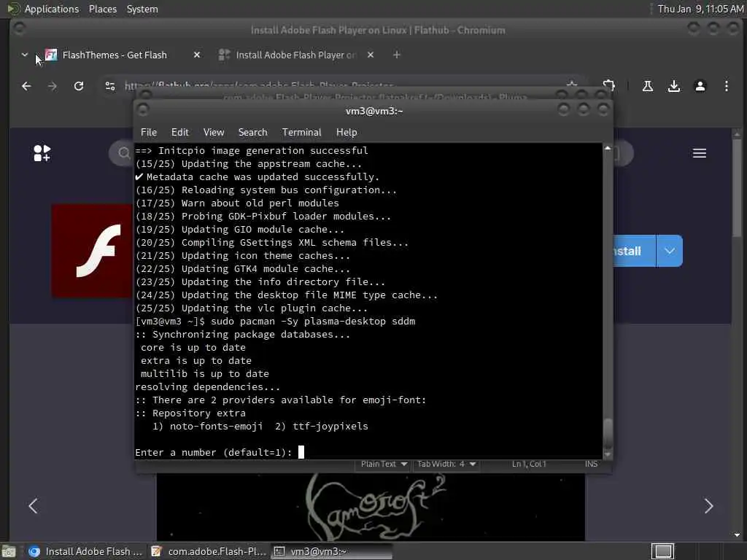Open the Terminal menu
Screen dimensions: 747x560
pyautogui.click(x=301, y=133)
